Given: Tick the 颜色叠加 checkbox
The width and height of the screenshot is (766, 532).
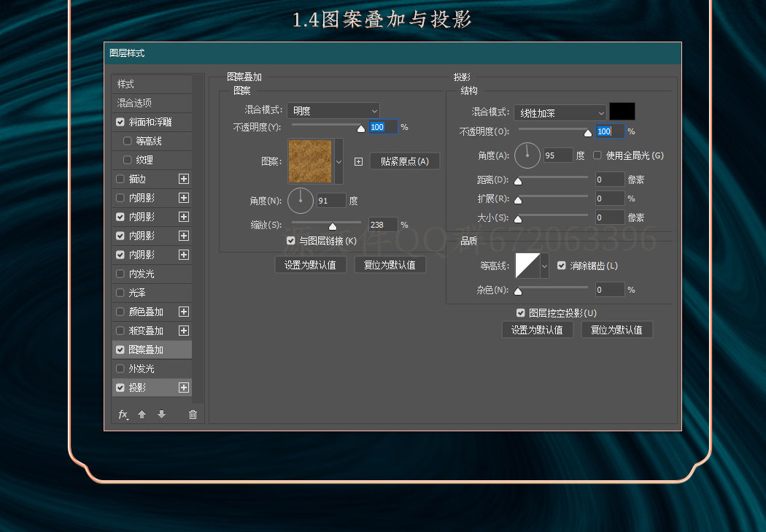Looking at the screenshot, I should click(120, 312).
